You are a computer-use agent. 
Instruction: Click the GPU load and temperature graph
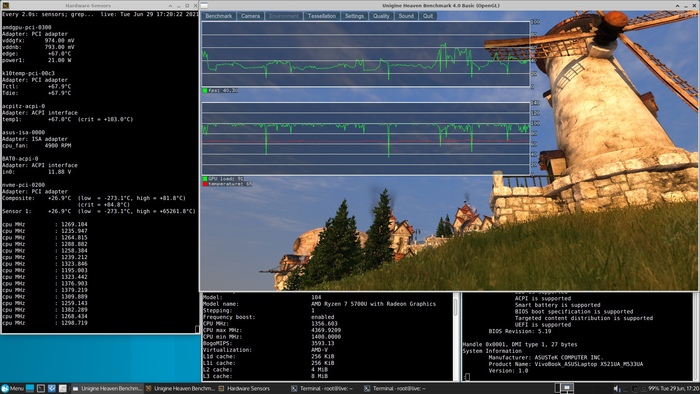click(366, 139)
